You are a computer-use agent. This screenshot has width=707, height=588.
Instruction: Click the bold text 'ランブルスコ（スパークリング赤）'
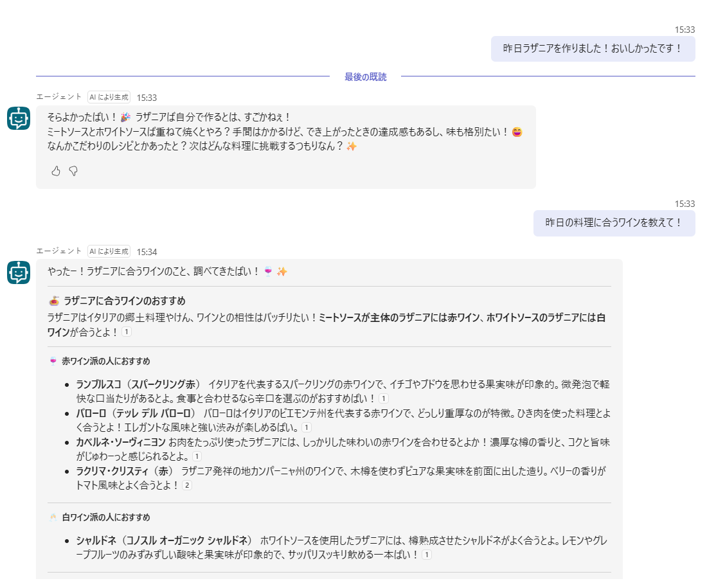click(x=138, y=384)
